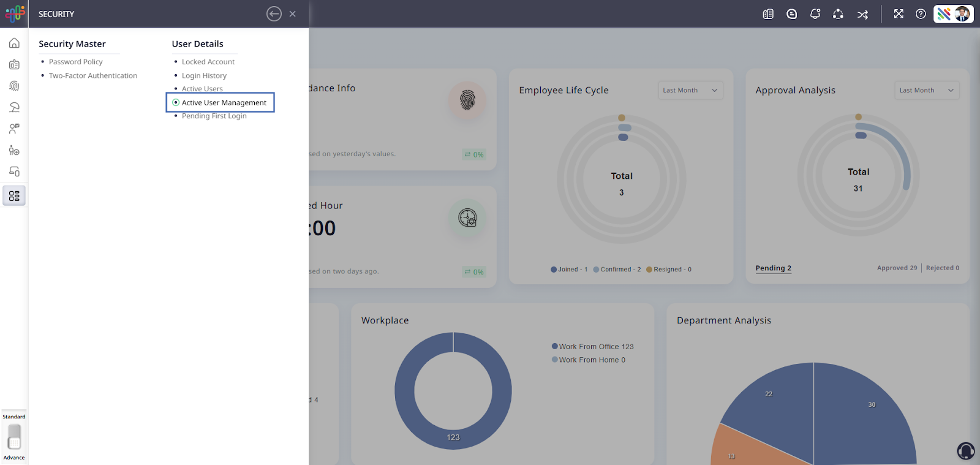This screenshot has width=980, height=465.
Task: Click the Security Master heading
Action: tap(72, 44)
